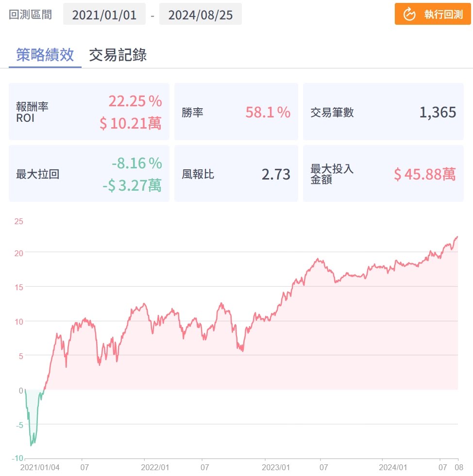
Task: Click the 2023/01 x-axis label
Action: pyautogui.click(x=275, y=468)
